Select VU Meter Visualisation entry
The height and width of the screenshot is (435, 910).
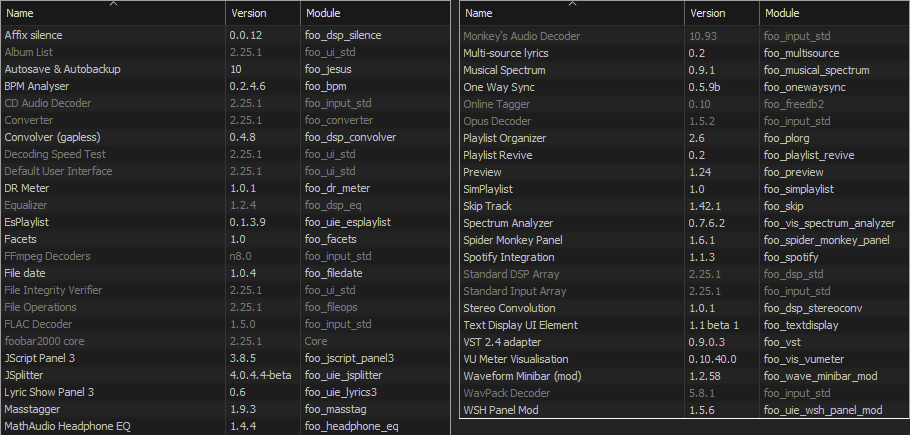coord(684,359)
